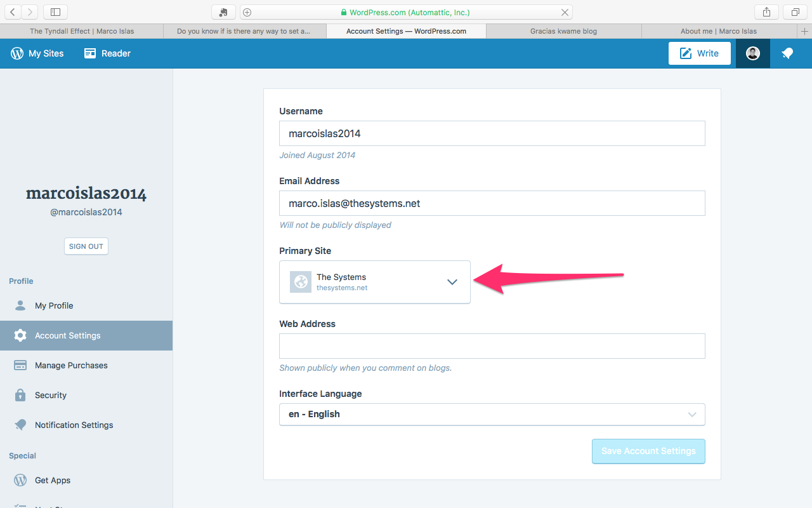Click the Account Settings gear icon
The image size is (812, 508).
(x=20, y=335)
